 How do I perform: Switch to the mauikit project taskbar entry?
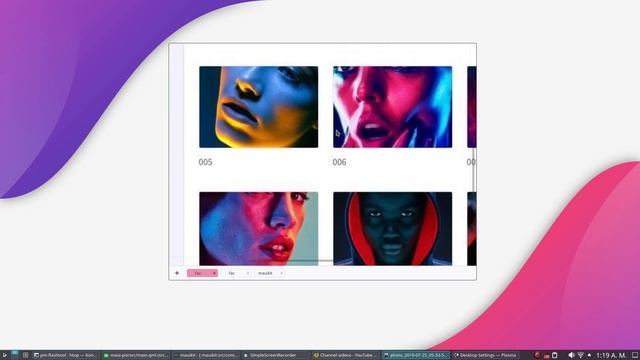coord(206,355)
